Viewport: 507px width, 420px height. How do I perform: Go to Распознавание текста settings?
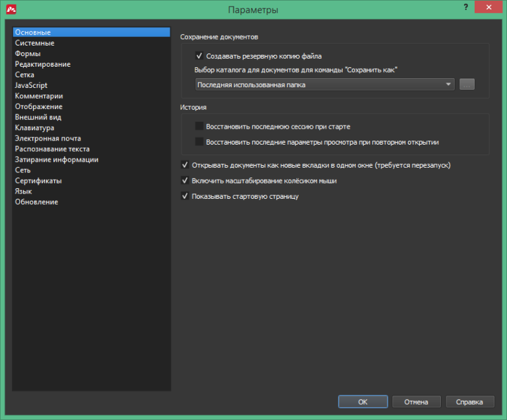point(92,149)
